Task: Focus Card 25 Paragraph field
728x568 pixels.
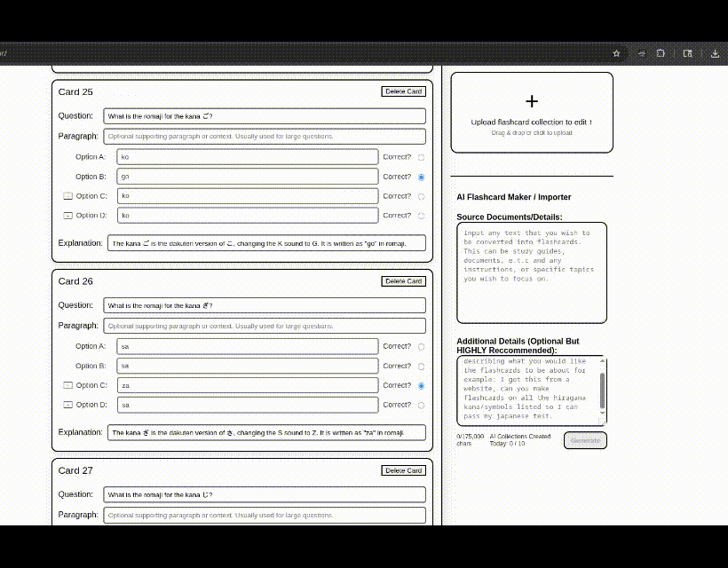Action: click(x=265, y=137)
